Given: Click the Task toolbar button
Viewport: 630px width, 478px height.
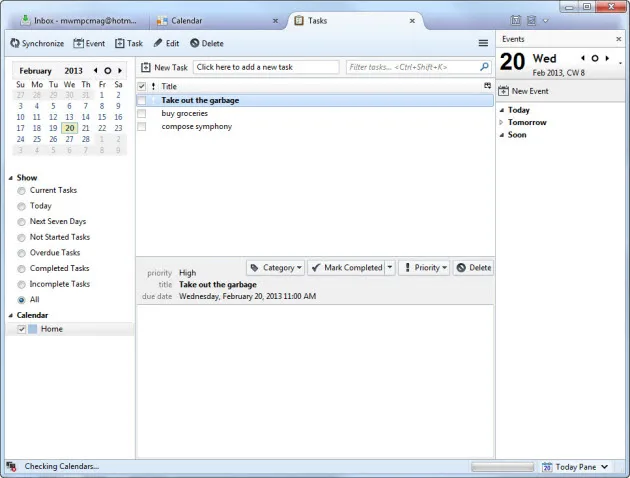Looking at the screenshot, I should (129, 43).
